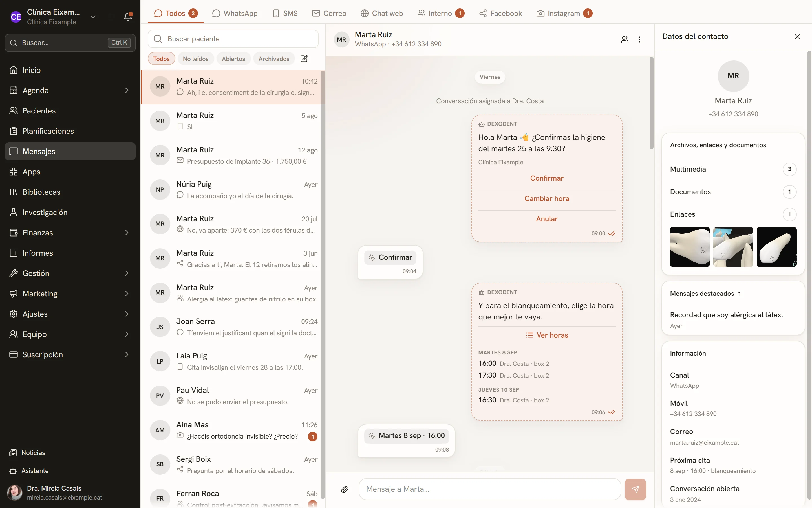Select the Todos filter chip
The width and height of the screenshot is (812, 508).
click(x=161, y=59)
